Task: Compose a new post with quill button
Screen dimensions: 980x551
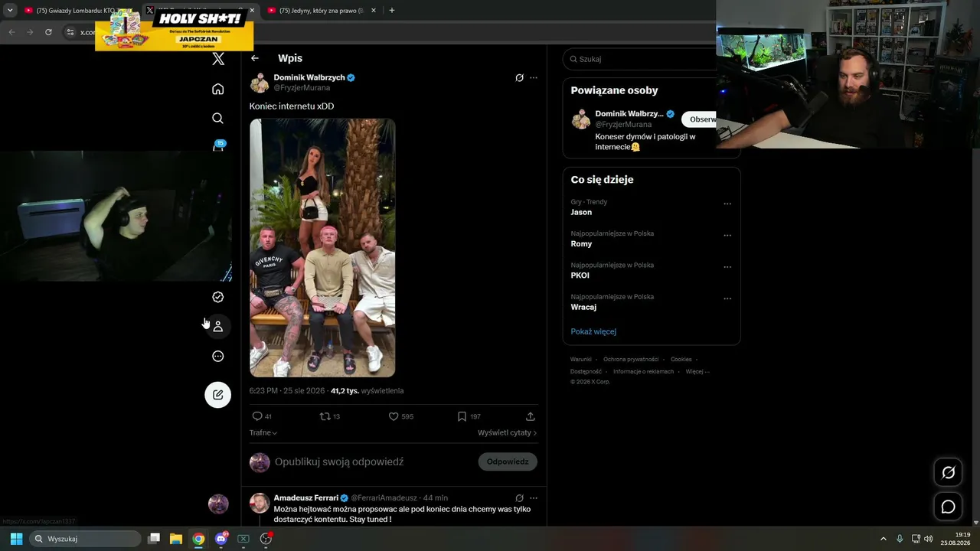Action: (218, 395)
